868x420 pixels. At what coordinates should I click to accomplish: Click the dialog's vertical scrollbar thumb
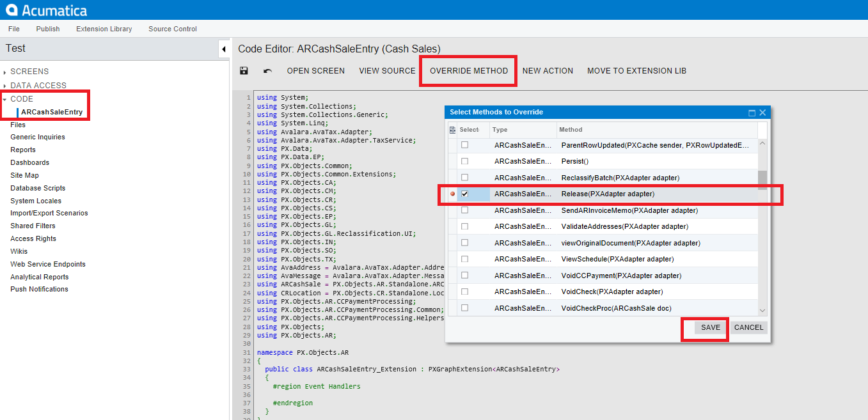click(x=762, y=180)
